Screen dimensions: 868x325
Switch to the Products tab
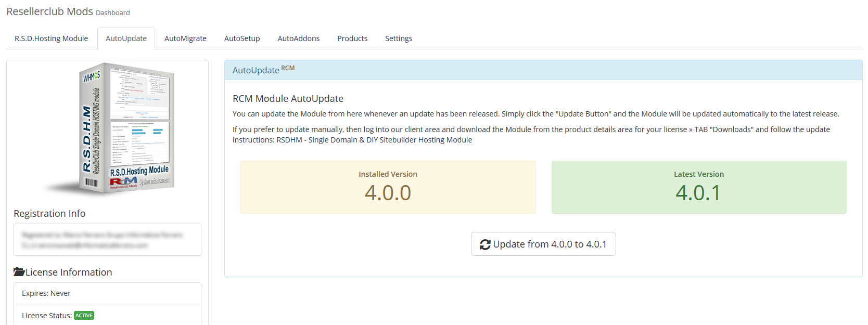coord(352,38)
